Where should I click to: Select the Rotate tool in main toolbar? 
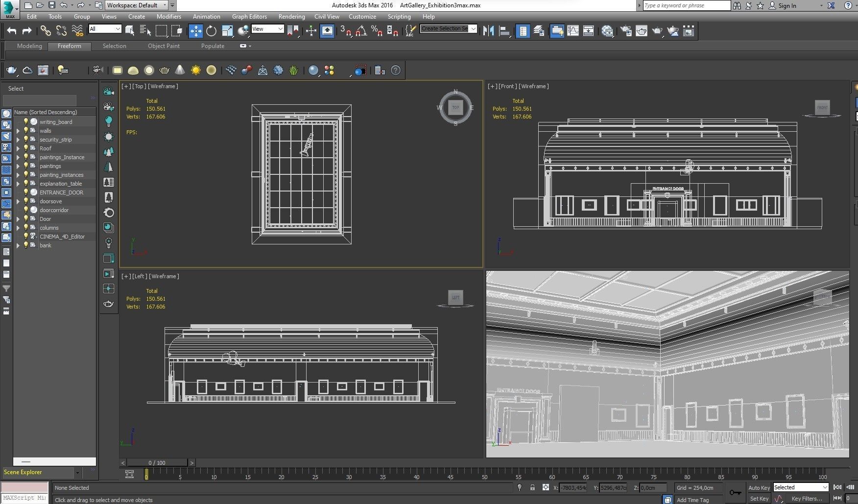tap(211, 31)
